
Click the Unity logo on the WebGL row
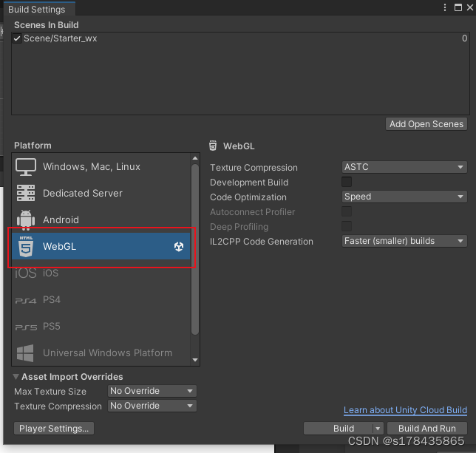(x=179, y=246)
